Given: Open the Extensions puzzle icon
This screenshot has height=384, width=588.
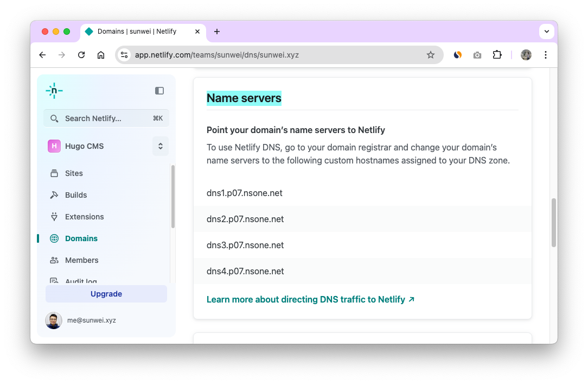Looking at the screenshot, I should 497,55.
